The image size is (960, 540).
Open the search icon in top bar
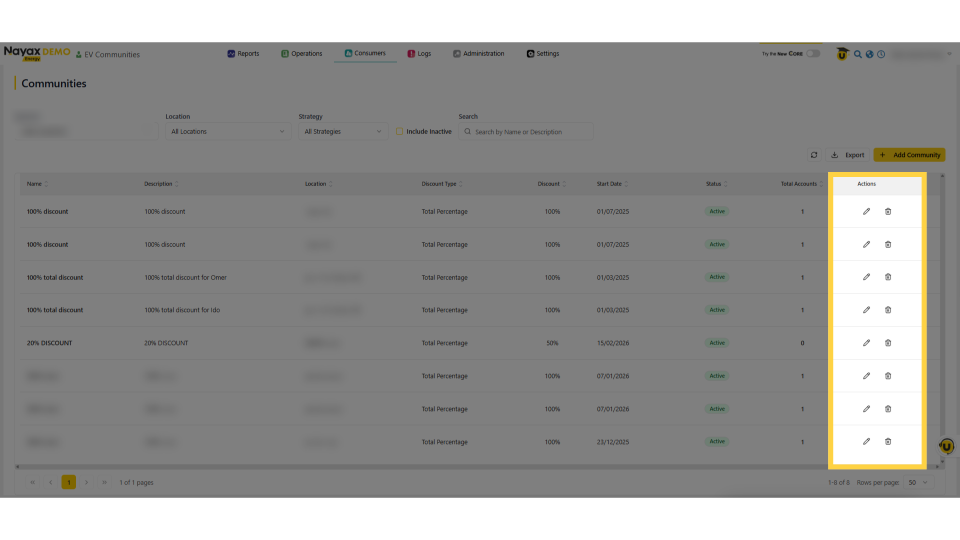[858, 54]
